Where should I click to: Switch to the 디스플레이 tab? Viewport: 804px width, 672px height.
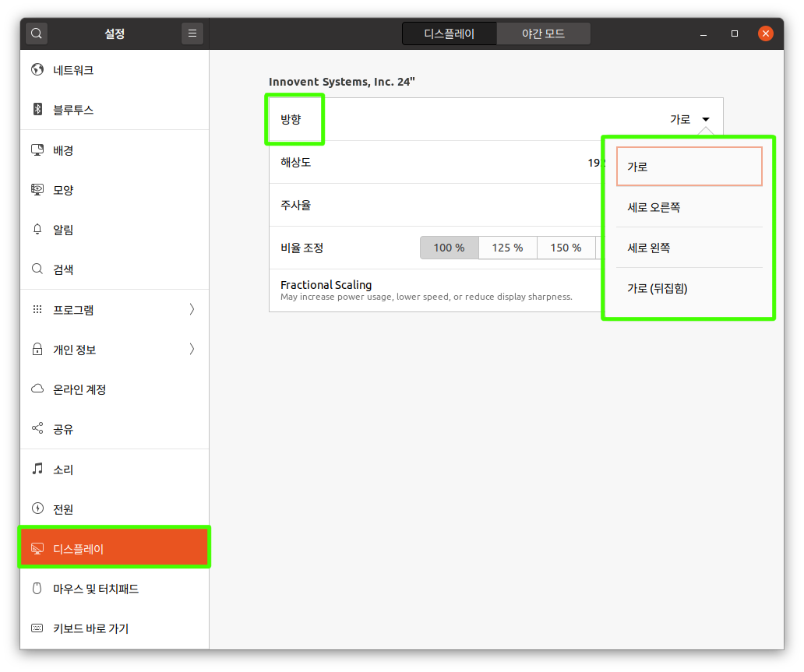[x=450, y=33]
